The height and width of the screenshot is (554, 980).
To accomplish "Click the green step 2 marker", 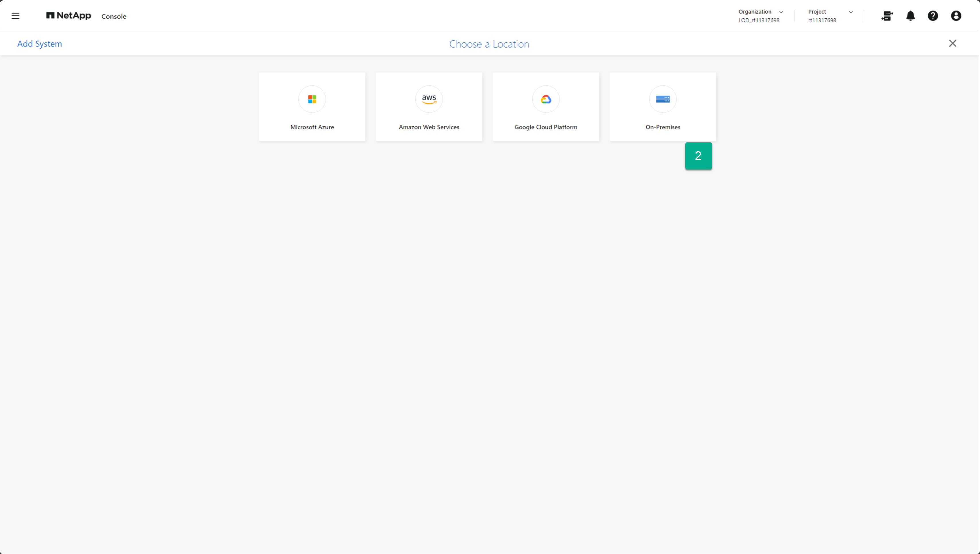I will tap(698, 156).
